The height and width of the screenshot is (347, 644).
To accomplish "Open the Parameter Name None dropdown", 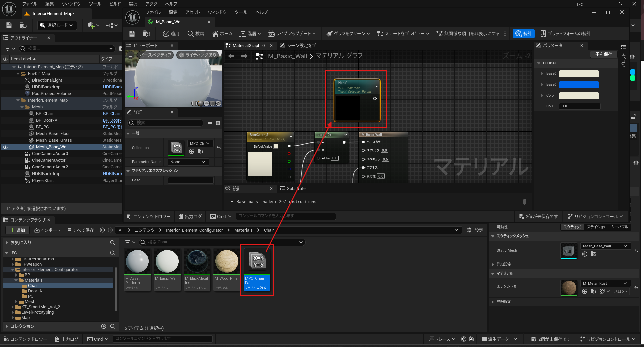I will pyautogui.click(x=188, y=162).
